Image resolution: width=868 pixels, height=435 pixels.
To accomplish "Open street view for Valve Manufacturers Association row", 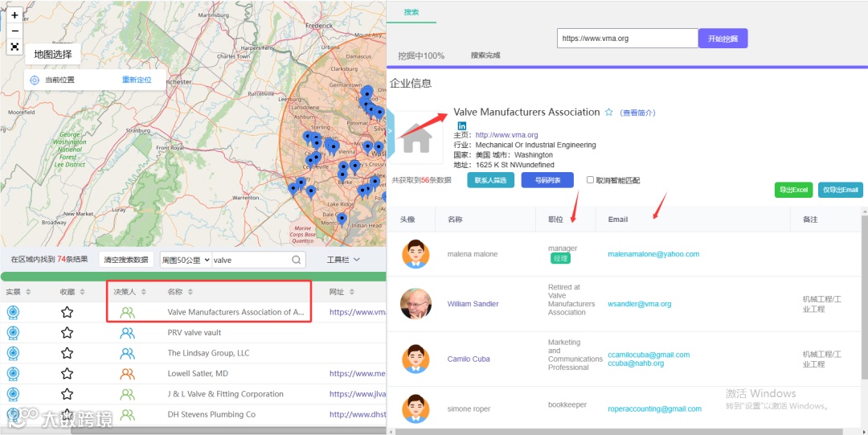I will 12,312.
